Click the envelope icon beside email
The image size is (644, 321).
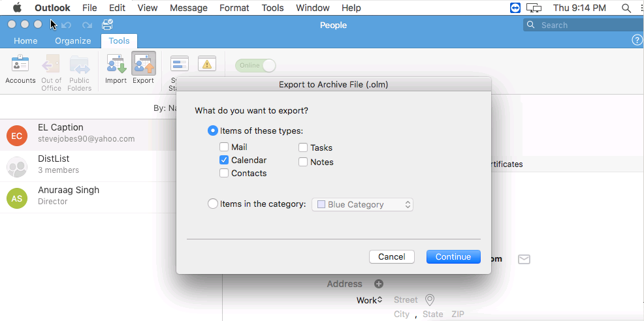[x=524, y=260]
